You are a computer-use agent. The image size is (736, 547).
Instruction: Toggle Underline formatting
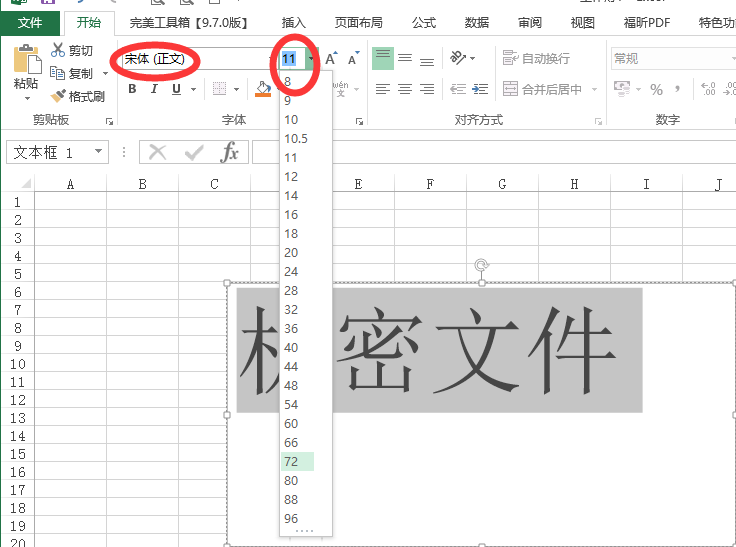176,89
